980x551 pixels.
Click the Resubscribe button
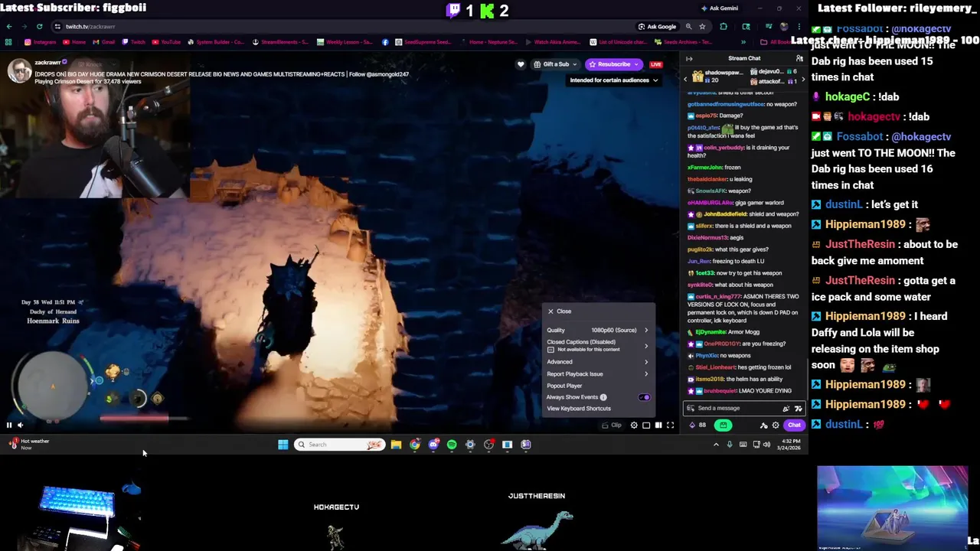(616, 64)
